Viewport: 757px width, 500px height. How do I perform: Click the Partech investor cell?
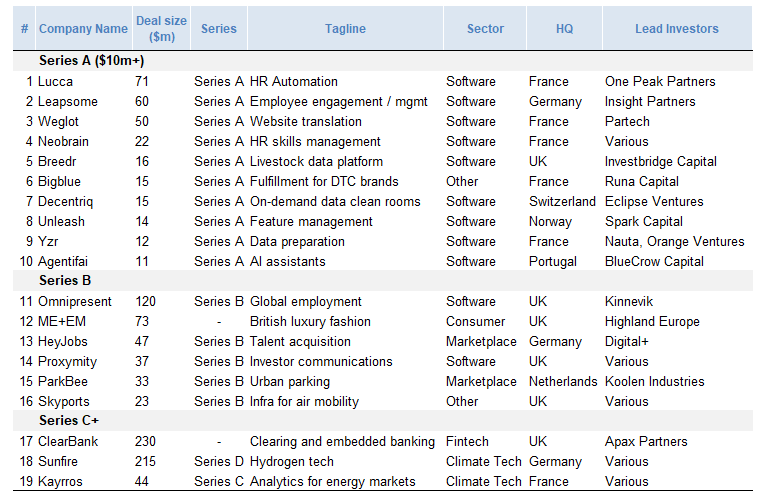[x=627, y=122]
